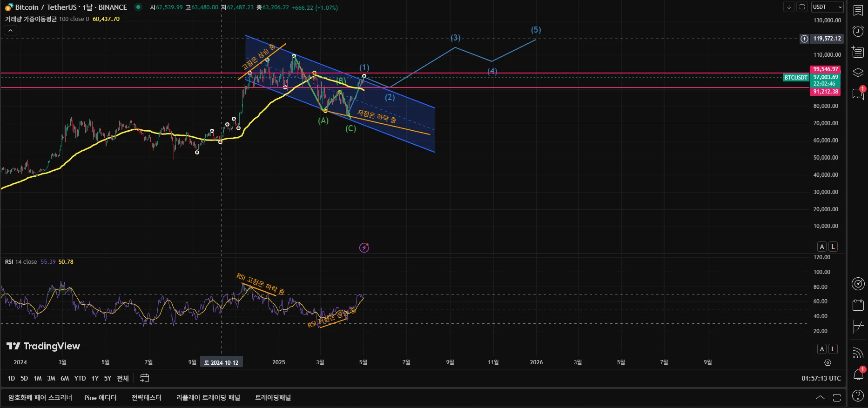Toggle log scale L on RSI pane
This screenshot has width=868, height=408.
[x=833, y=349]
